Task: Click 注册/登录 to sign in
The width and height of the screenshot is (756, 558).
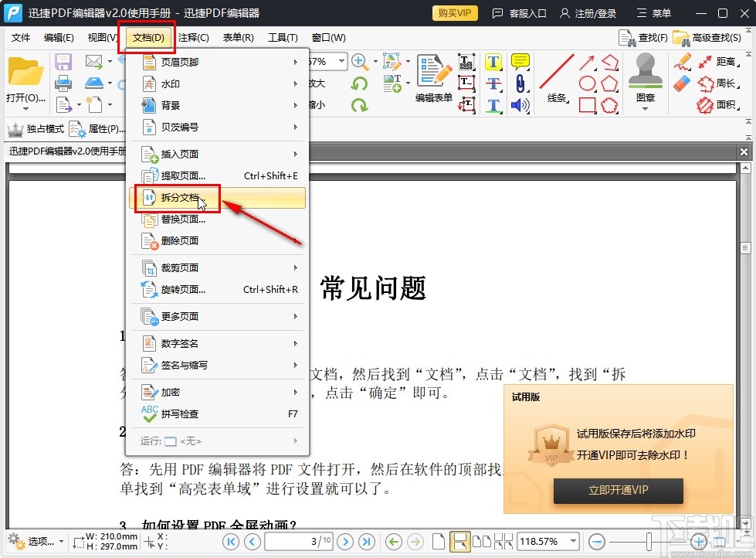Action: point(588,13)
